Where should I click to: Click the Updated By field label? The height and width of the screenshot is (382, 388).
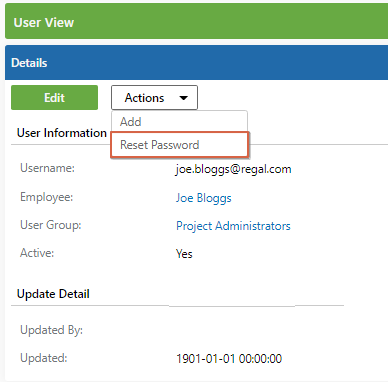52,330
